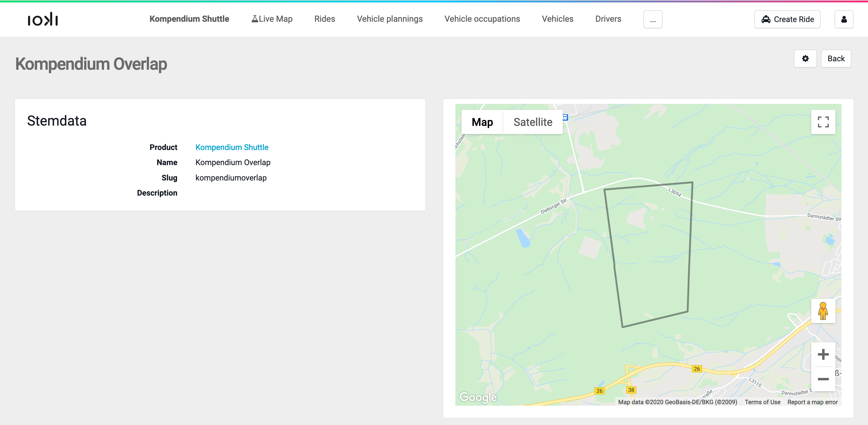
Task: Follow the Kompendium Shuttle product link
Action: point(232,147)
